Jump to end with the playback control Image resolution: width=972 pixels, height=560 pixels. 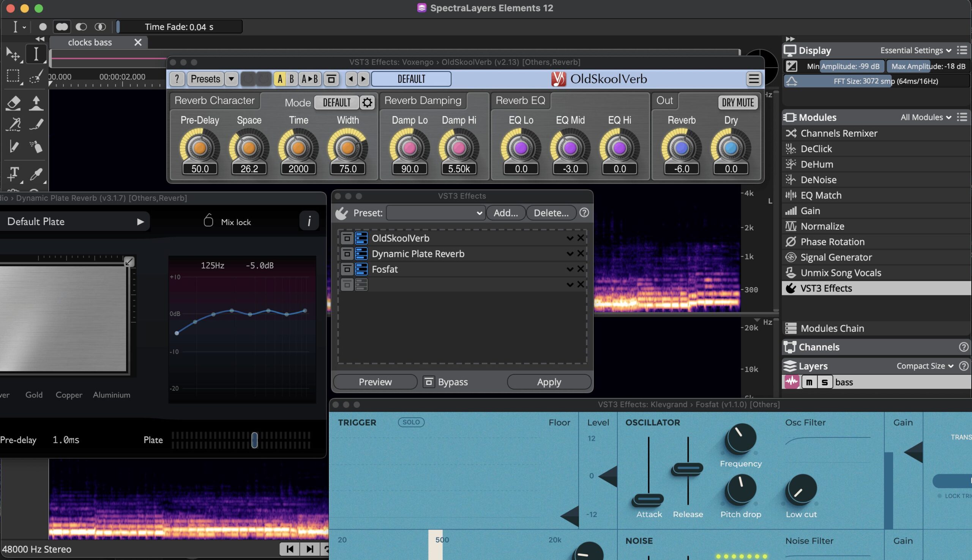tap(310, 549)
